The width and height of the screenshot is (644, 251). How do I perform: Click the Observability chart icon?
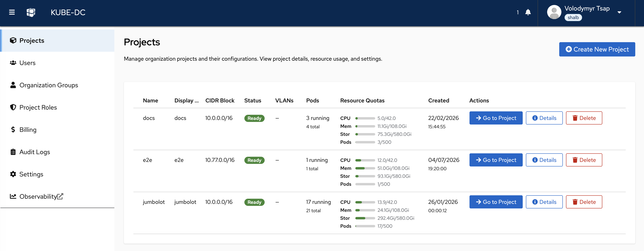click(13, 196)
